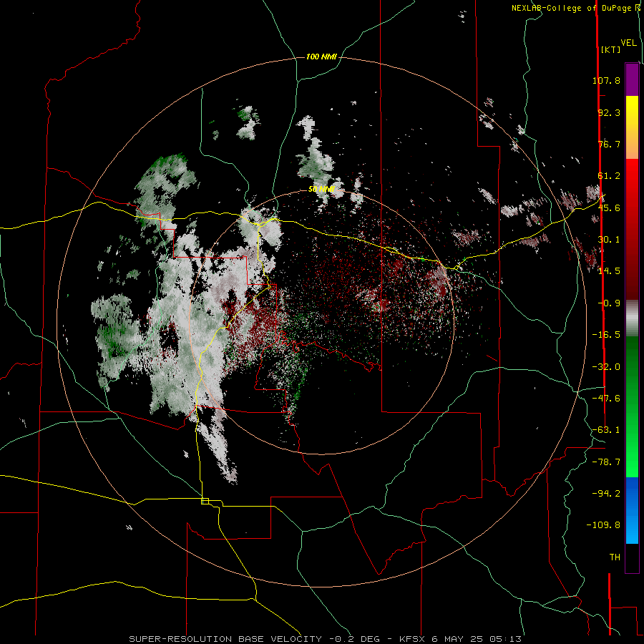Click the 45.6 value on velocity scale

[x=609, y=208]
